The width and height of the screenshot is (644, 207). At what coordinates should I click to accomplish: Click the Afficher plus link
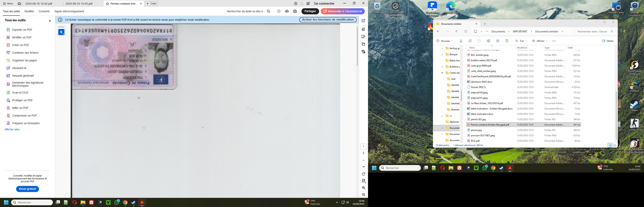click(12, 130)
